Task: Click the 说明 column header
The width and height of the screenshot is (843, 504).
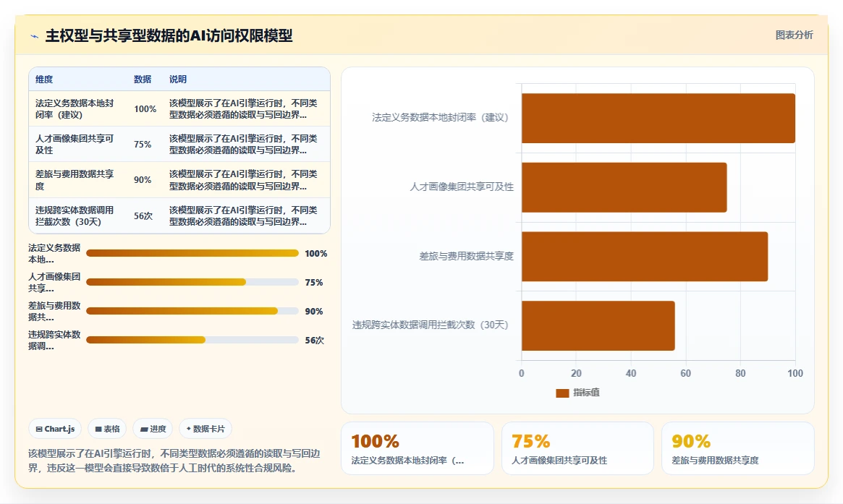Action: click(178, 79)
